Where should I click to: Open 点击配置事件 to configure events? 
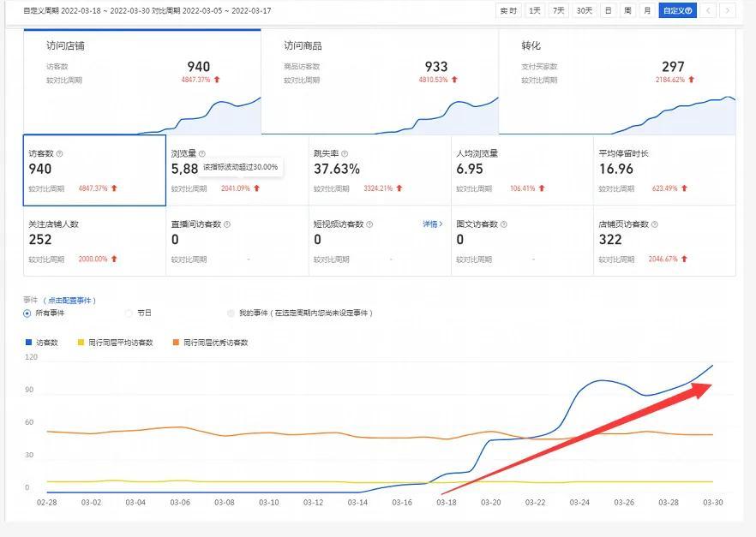(x=73, y=299)
